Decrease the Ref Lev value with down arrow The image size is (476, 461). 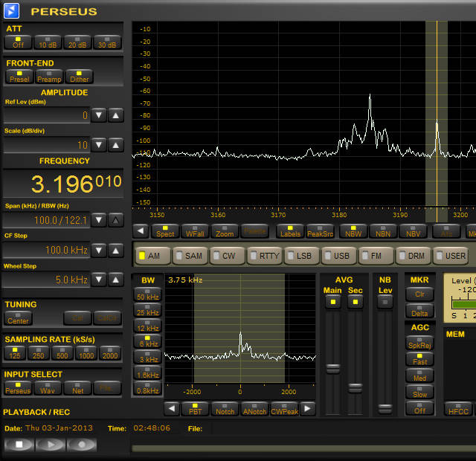(99, 115)
